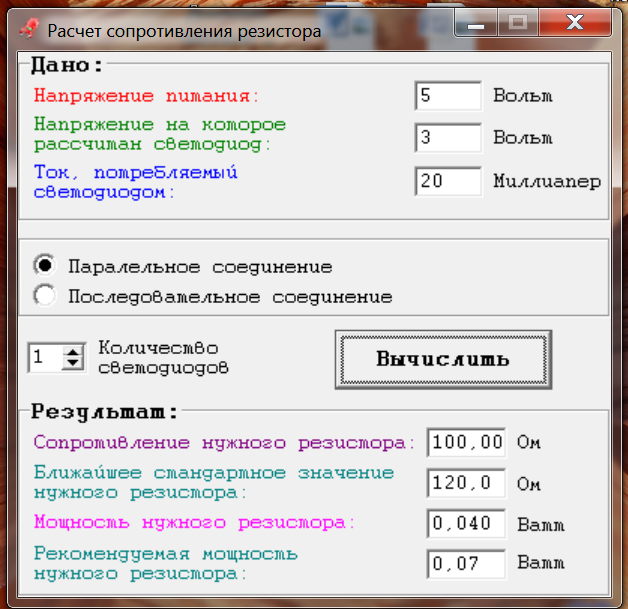Viewport: 628px width, 609px height.
Task: Select the Паралельное соединение radio button
Action: pyautogui.click(x=45, y=267)
